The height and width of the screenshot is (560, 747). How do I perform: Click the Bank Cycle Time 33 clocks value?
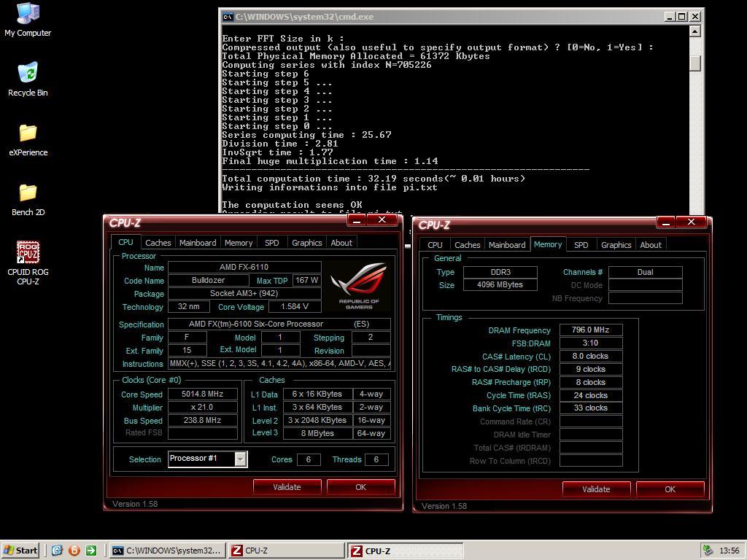pyautogui.click(x=591, y=408)
